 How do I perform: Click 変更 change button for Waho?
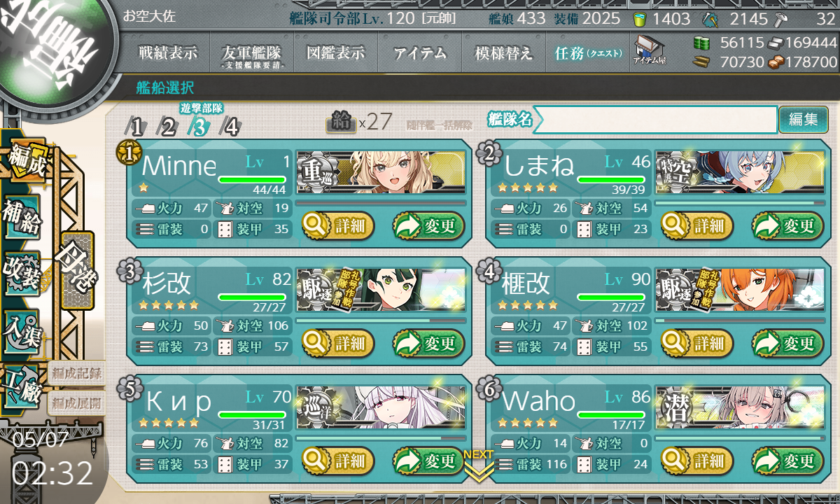(788, 461)
